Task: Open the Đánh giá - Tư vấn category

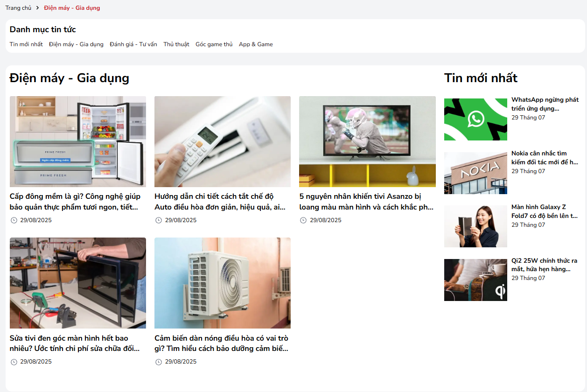Action: [x=133, y=44]
